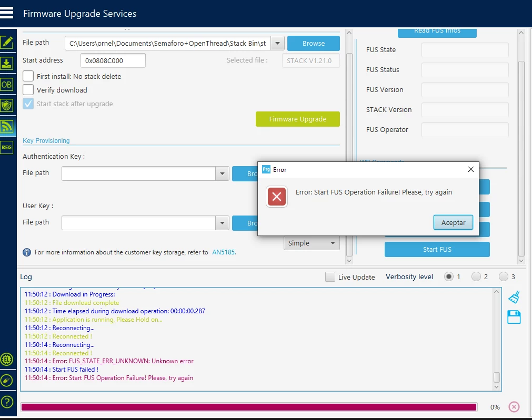Open the Simple combo box
This screenshot has width=532, height=420.
point(312,243)
